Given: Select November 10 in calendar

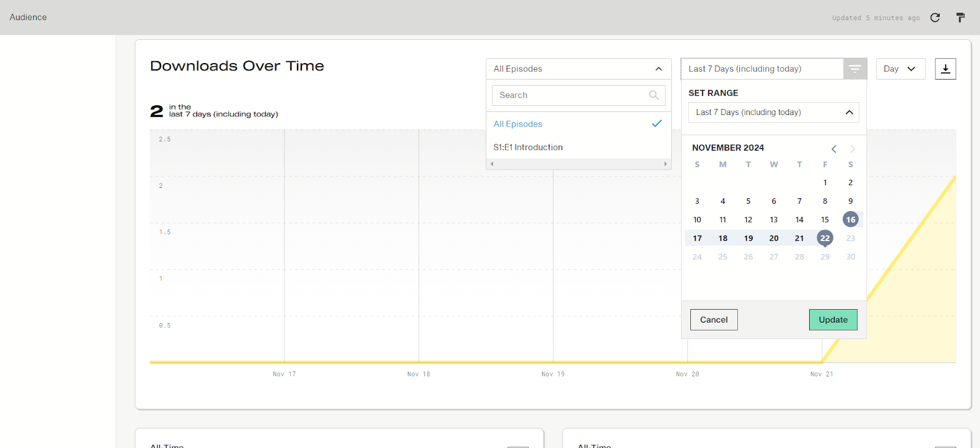Looking at the screenshot, I should tap(697, 220).
